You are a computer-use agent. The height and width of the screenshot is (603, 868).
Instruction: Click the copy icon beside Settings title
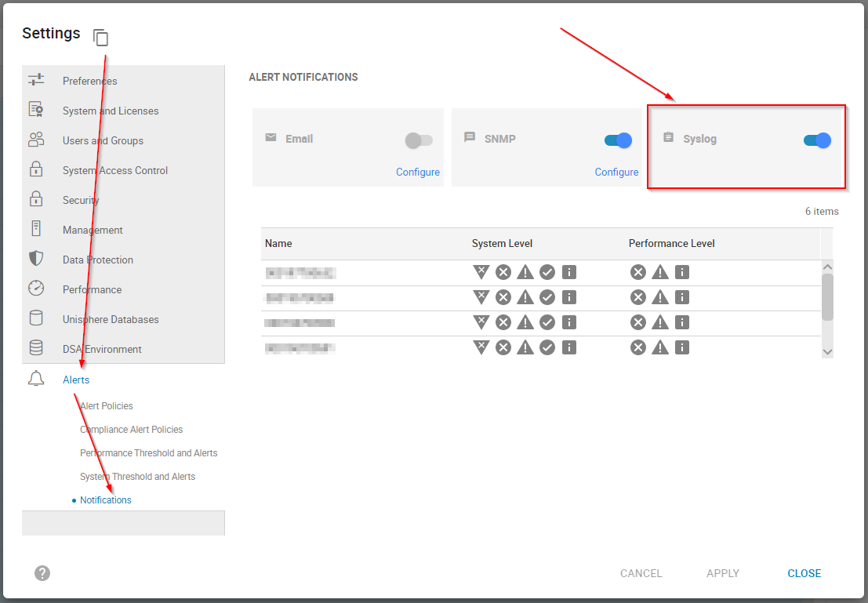[100, 37]
